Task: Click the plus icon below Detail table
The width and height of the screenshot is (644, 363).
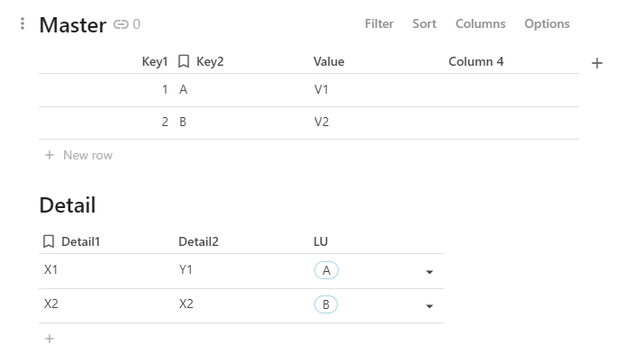Action: pos(50,339)
